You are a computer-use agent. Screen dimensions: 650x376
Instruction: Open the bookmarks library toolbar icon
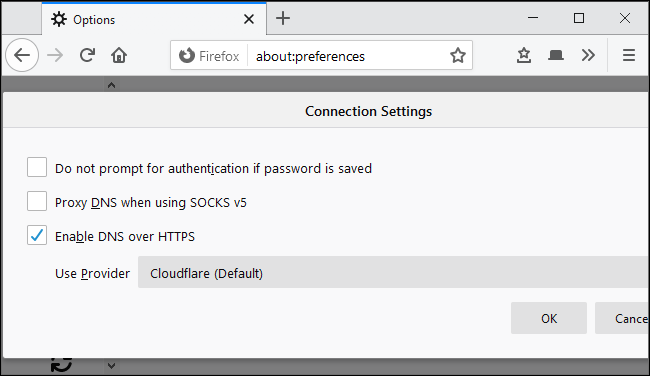click(524, 55)
